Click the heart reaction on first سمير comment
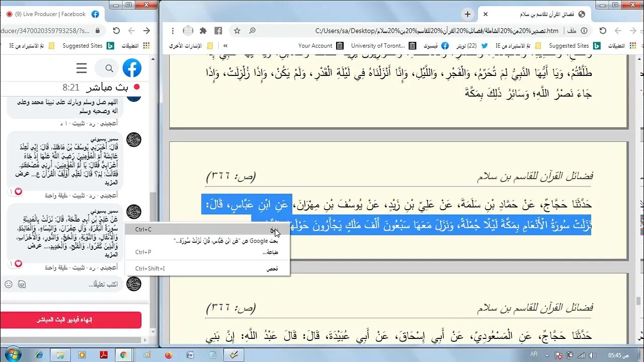Image resolution: width=644 pixels, height=362 pixels. (18, 192)
